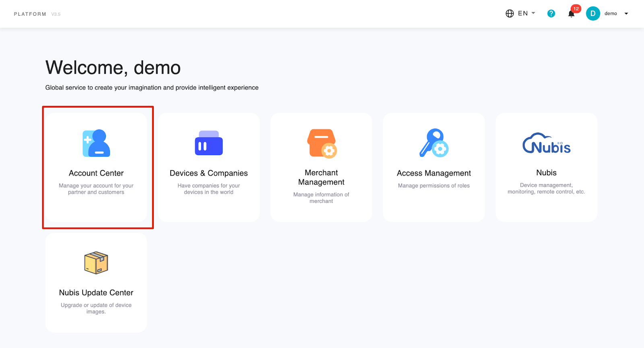Click the Account Center title
This screenshot has height=348, width=644.
tap(96, 173)
